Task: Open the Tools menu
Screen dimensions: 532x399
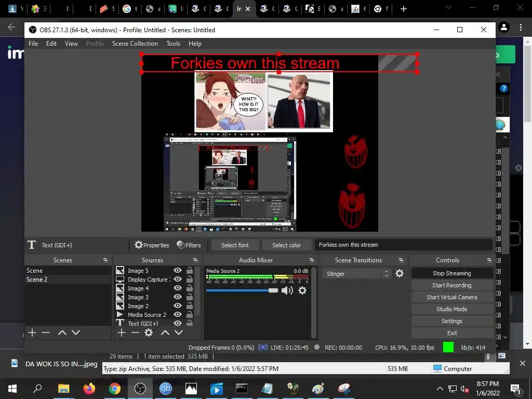Action: click(173, 44)
